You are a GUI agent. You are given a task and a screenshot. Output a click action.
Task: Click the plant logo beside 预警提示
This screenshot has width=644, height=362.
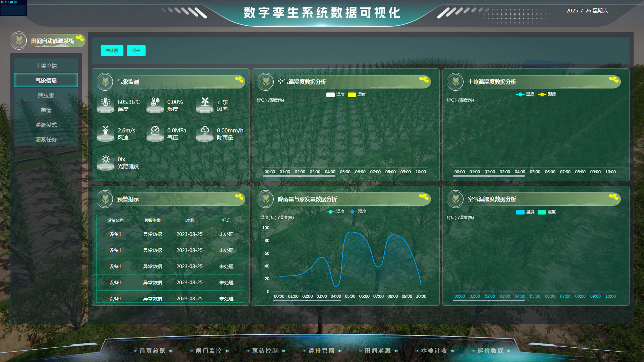point(105,199)
